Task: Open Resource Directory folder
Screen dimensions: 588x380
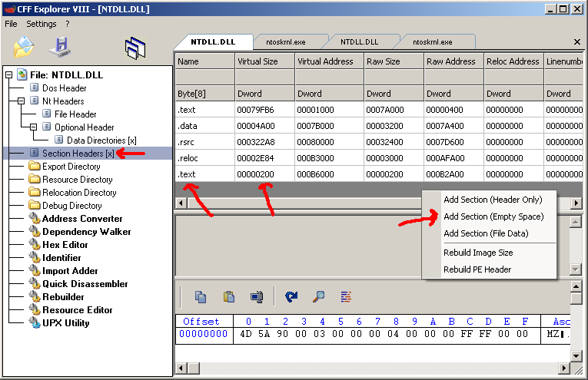Action: [78, 180]
